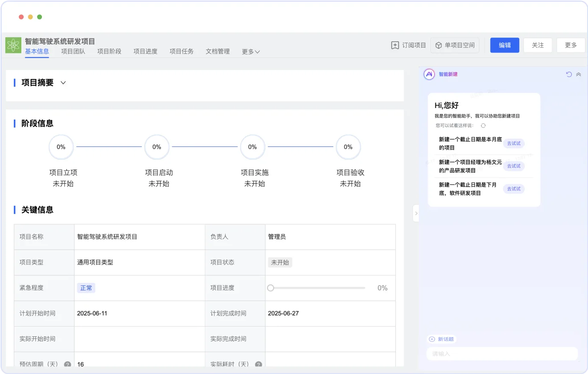Click 去试试 for the 杨文元 project suggestion
Viewport: 588px width, 374px height.
tap(514, 166)
